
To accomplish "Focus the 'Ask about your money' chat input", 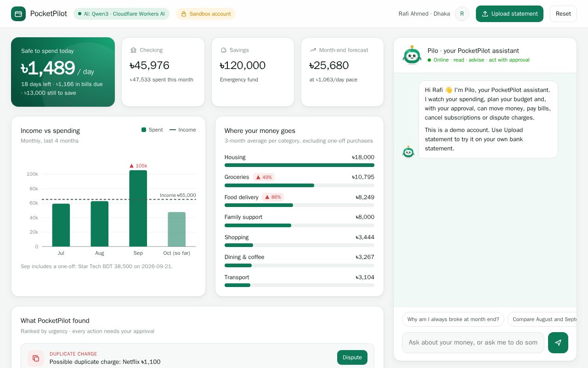I will [473, 343].
